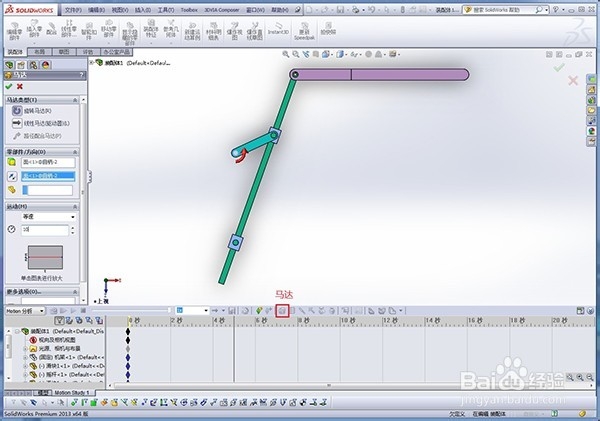The image size is (600, 421).
Task: Reverse the motor direction with the arrow icon
Action: 12,176
